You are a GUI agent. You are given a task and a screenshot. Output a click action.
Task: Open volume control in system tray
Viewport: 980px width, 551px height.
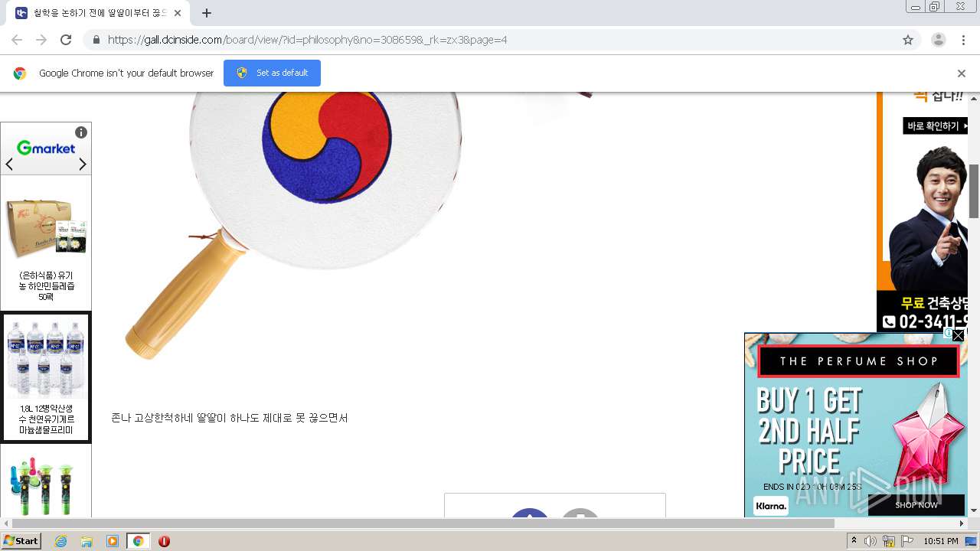click(x=871, y=541)
